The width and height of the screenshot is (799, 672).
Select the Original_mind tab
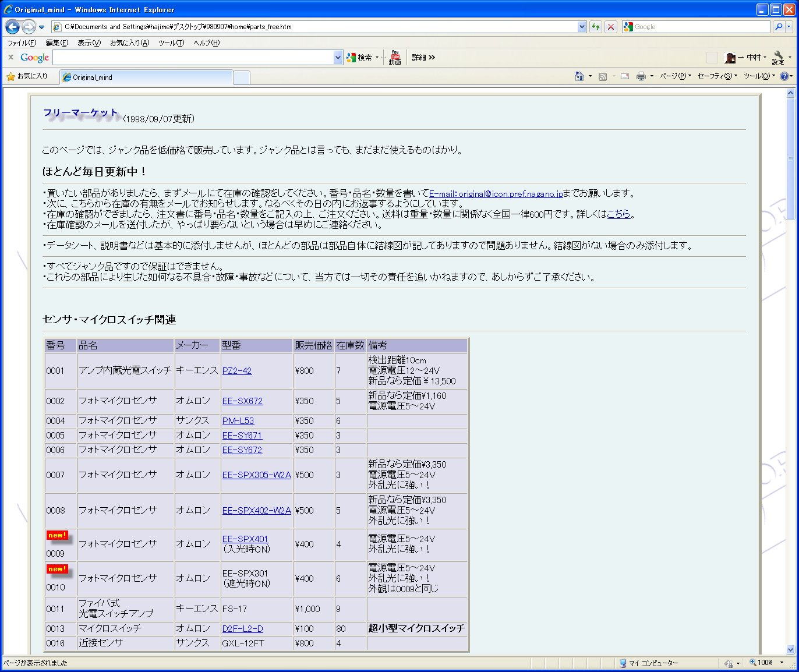146,77
